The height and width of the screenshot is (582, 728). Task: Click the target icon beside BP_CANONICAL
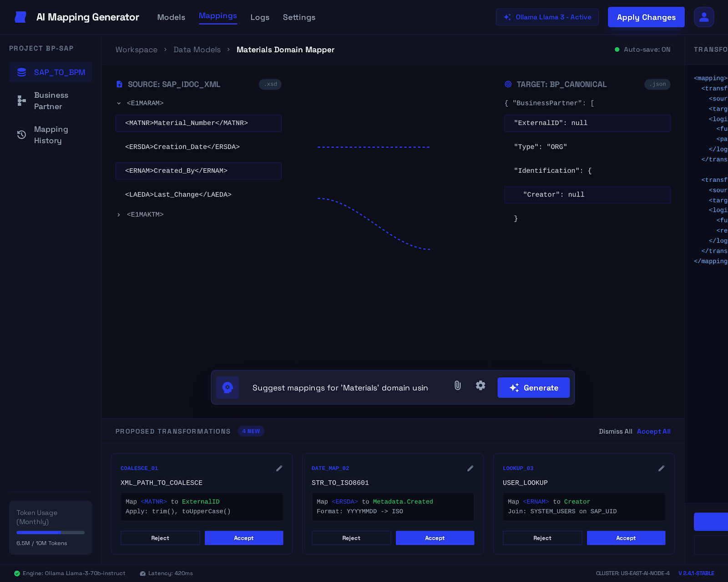(508, 84)
